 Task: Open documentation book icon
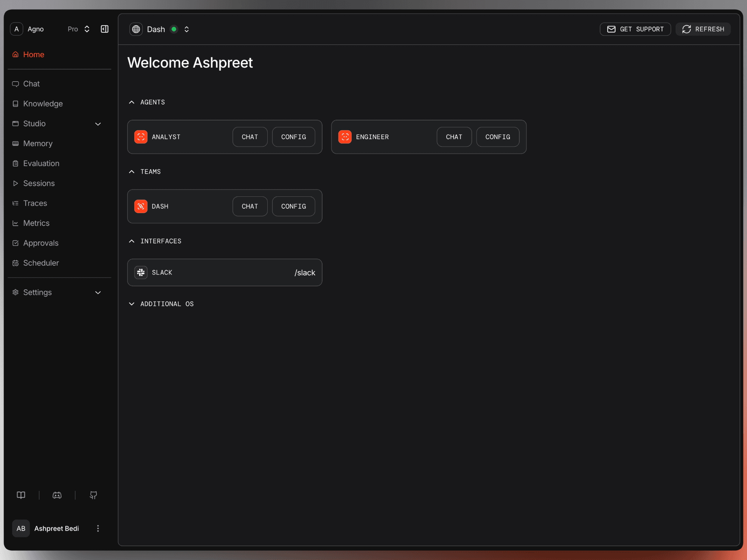point(21,495)
